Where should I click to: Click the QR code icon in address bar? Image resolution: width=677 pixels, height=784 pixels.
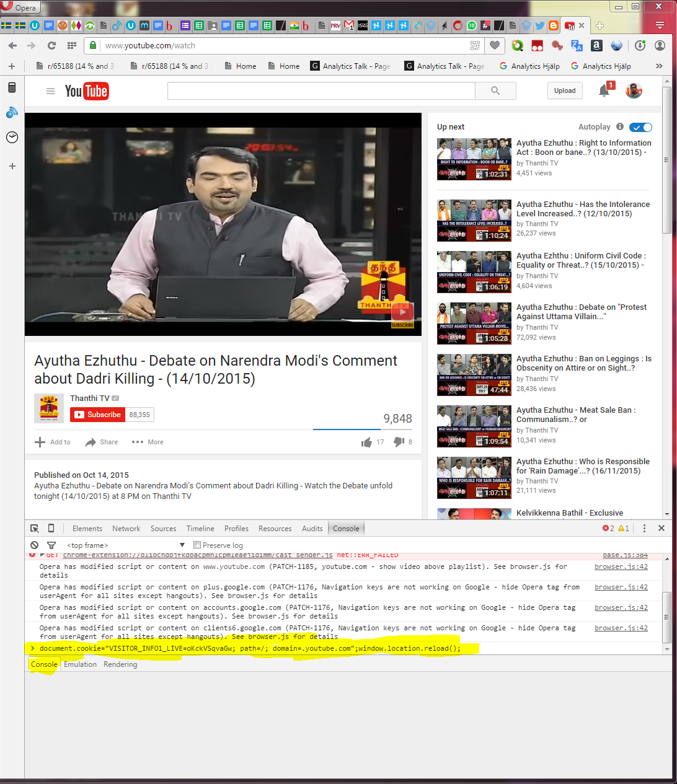(x=475, y=45)
